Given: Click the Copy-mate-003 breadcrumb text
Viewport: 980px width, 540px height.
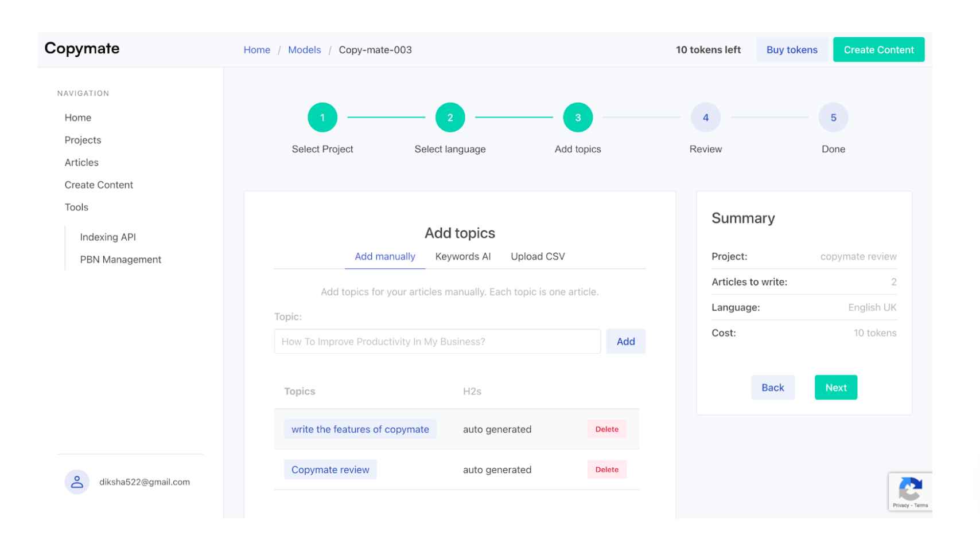Looking at the screenshot, I should [x=375, y=50].
